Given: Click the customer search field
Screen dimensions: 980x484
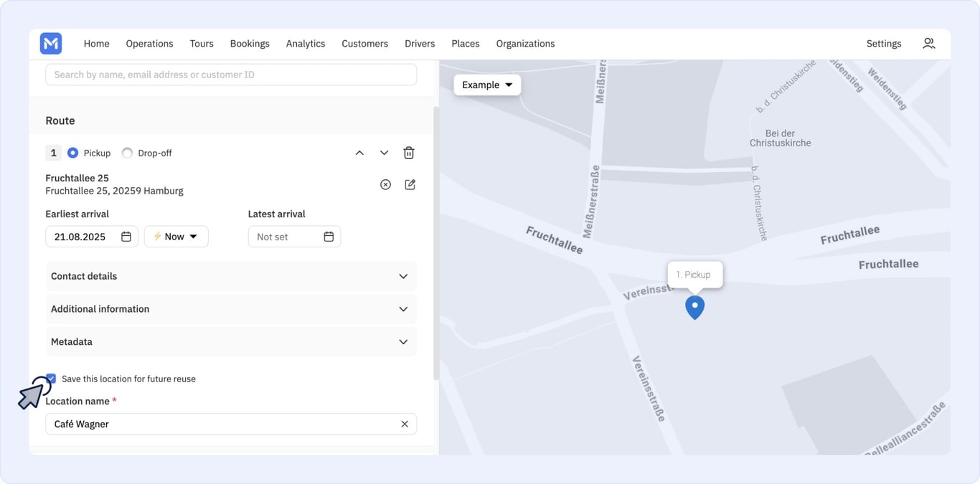Looking at the screenshot, I should pyautogui.click(x=231, y=75).
